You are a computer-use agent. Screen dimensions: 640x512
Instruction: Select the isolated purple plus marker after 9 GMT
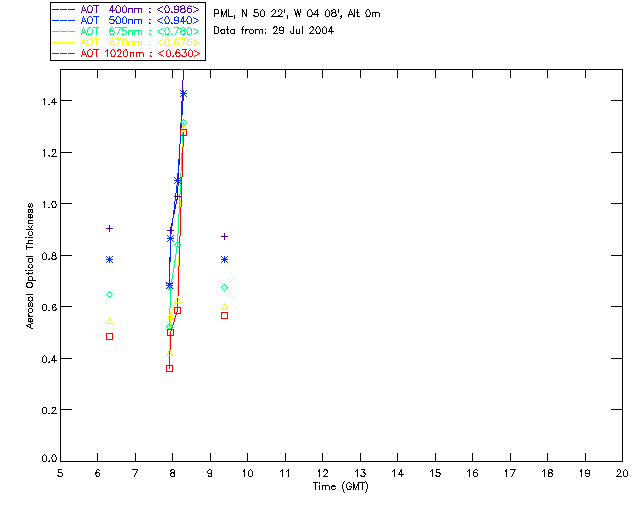point(224,236)
